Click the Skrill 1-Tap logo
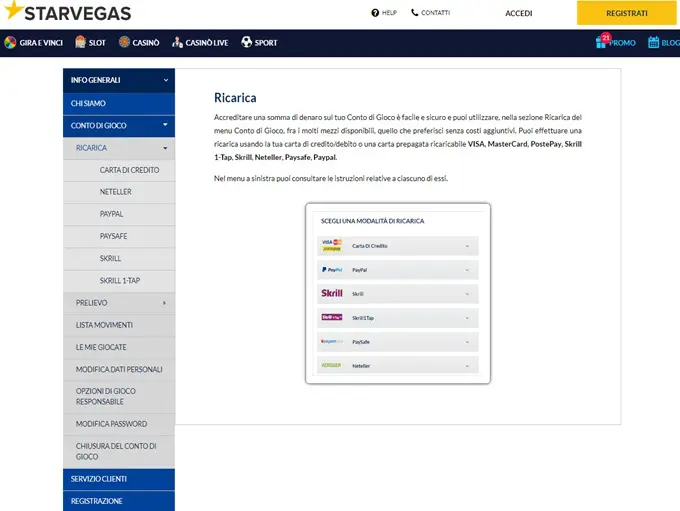 (332, 317)
